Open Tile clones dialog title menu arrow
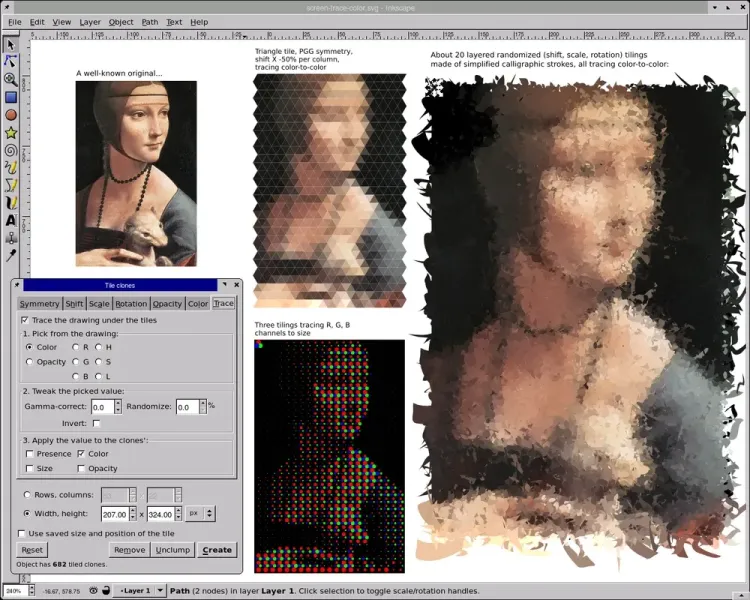 pos(224,285)
